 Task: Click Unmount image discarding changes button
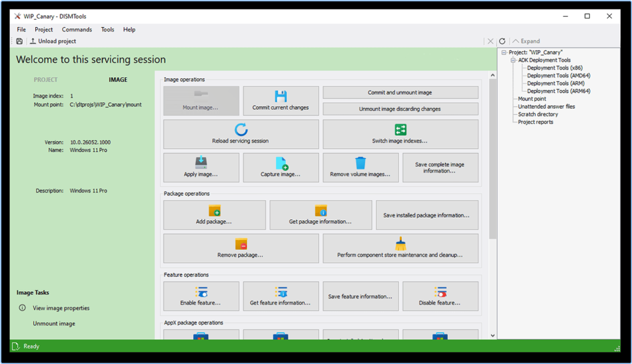coord(400,109)
